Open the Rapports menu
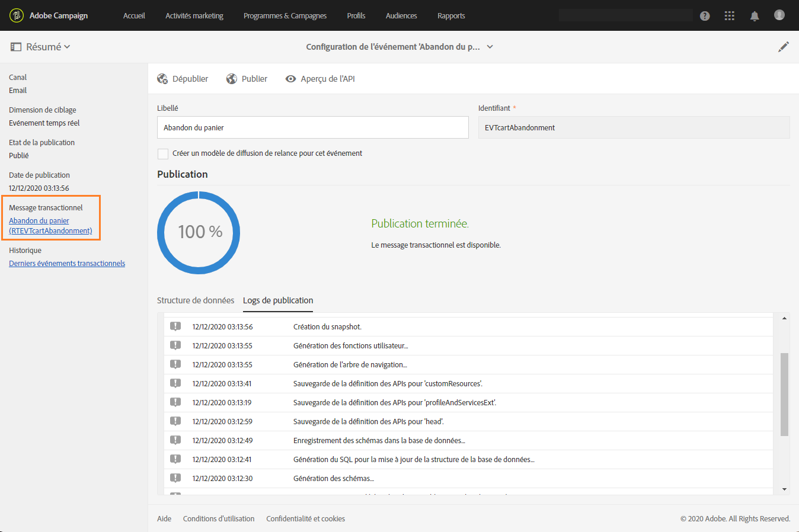The image size is (799, 532). (x=451, y=16)
